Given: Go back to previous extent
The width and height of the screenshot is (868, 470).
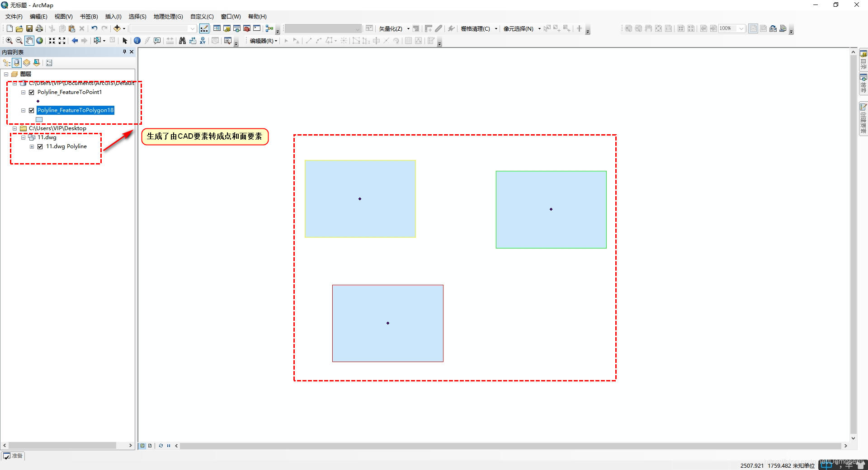Looking at the screenshot, I should coord(75,41).
